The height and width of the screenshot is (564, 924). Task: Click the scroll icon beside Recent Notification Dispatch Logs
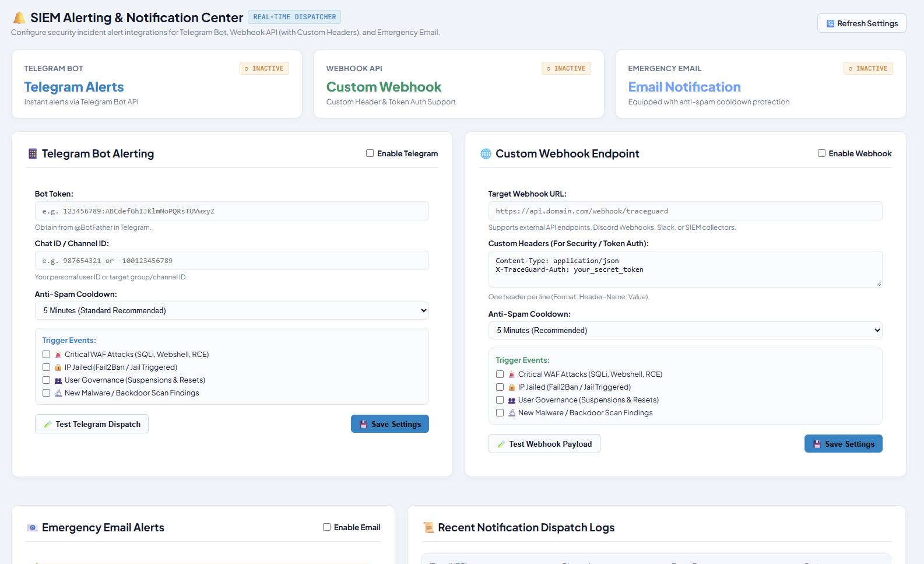tap(428, 527)
